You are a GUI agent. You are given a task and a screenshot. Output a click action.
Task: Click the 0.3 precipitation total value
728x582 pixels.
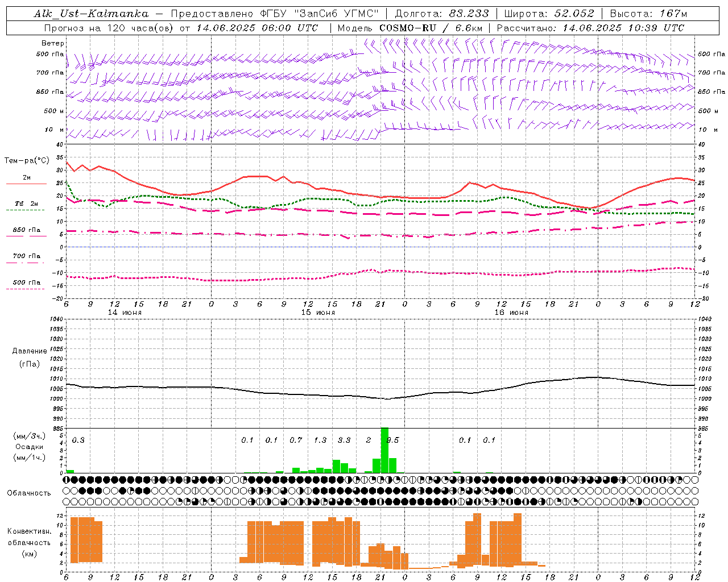point(78,440)
